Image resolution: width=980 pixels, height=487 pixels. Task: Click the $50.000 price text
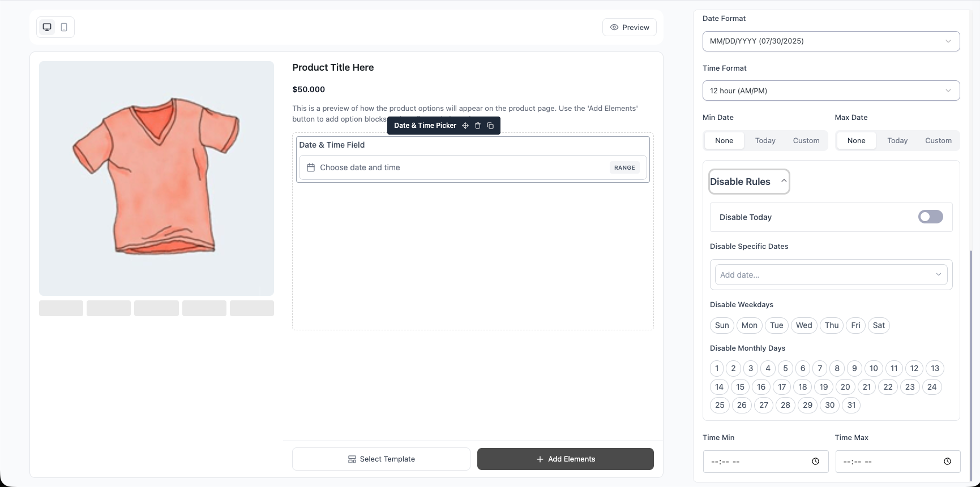point(309,89)
